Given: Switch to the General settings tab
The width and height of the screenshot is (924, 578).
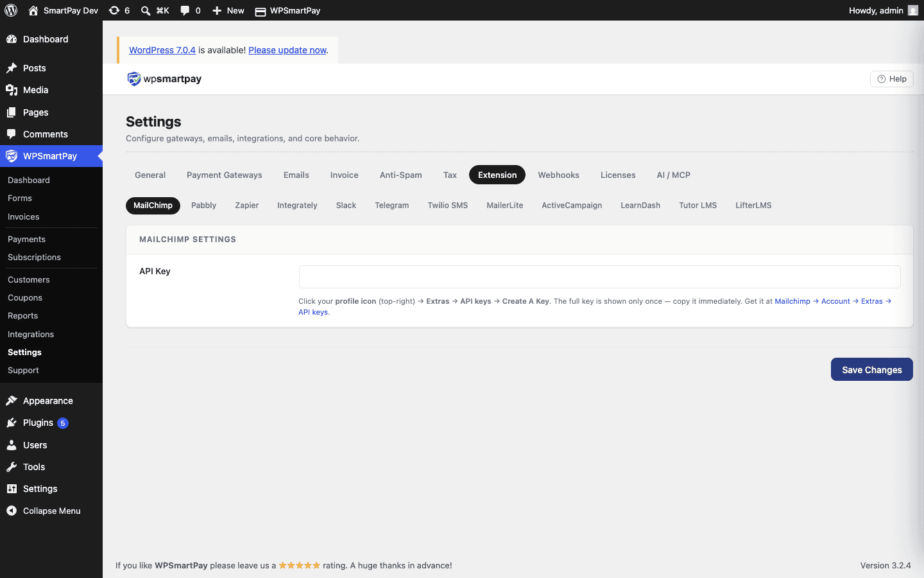Looking at the screenshot, I should 150,175.
